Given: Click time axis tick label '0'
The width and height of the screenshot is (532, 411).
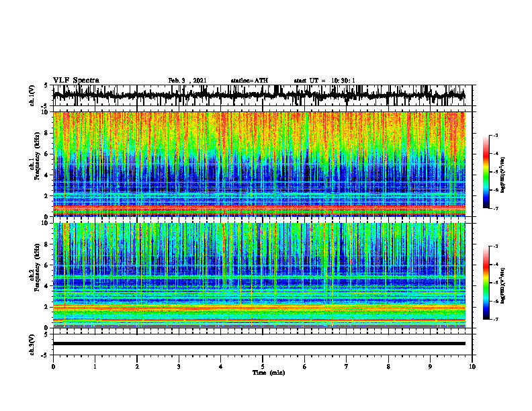Looking at the screenshot, I should [x=53, y=367].
